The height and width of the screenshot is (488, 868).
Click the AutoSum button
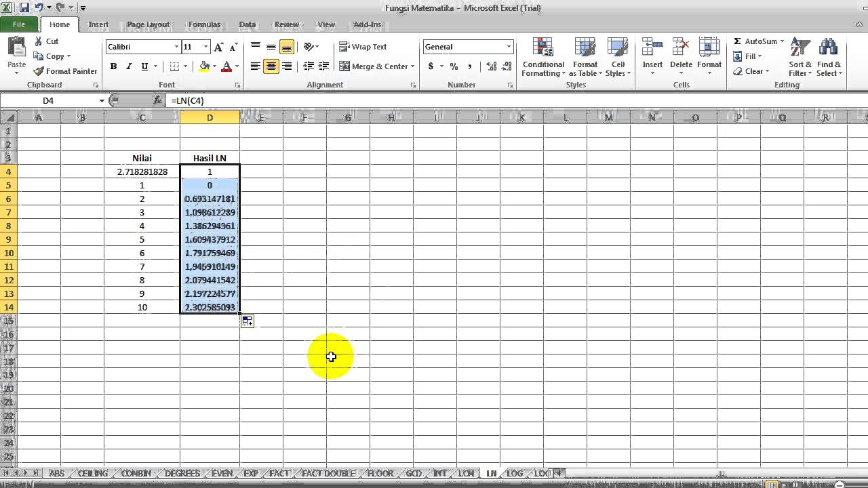click(755, 41)
